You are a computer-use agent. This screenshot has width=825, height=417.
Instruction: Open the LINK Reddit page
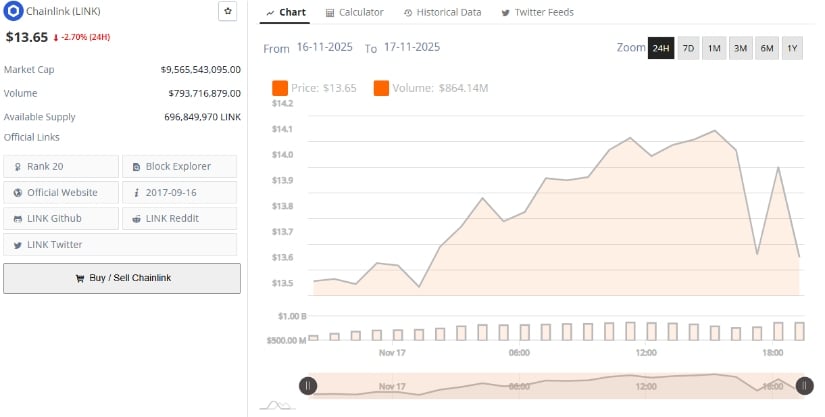click(180, 218)
